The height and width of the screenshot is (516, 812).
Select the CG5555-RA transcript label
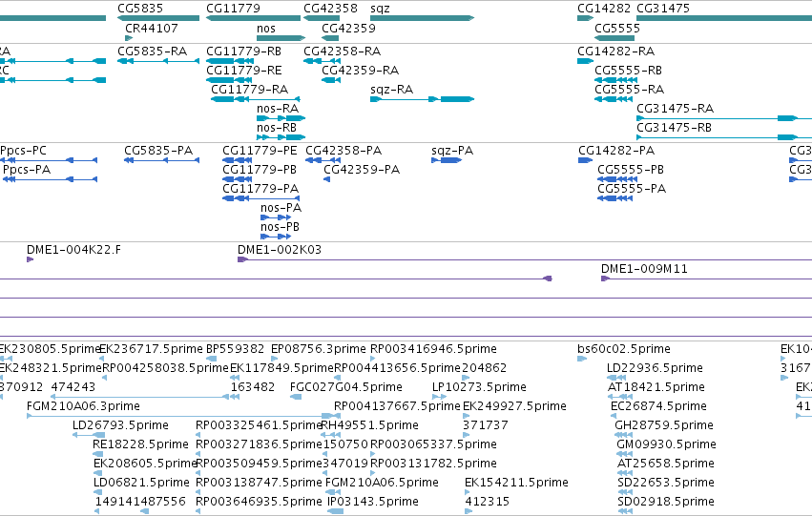coord(629,90)
